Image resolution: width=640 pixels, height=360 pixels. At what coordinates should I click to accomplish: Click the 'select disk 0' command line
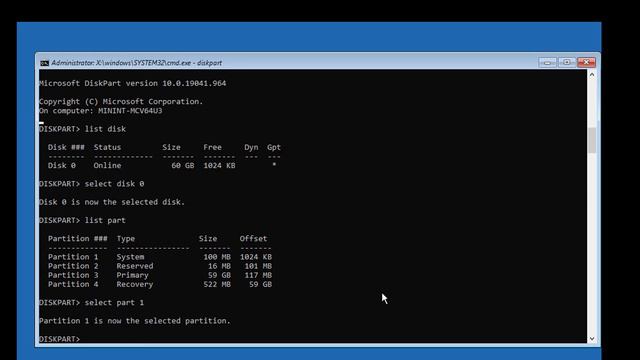tap(92, 184)
